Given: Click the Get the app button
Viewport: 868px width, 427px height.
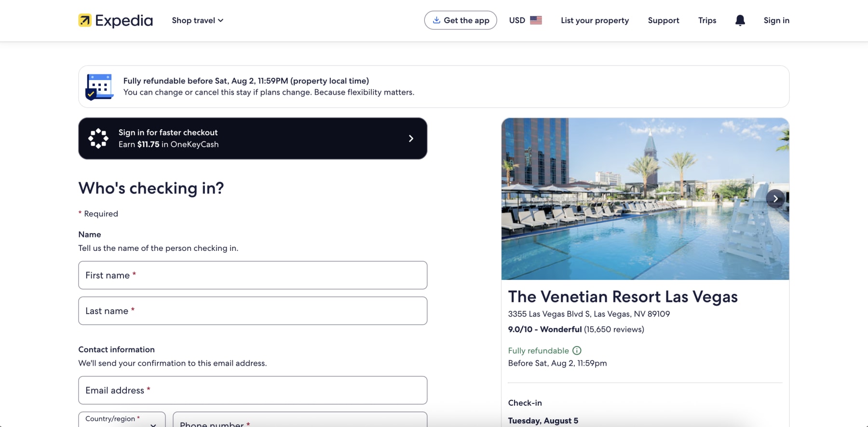Looking at the screenshot, I should pos(460,20).
